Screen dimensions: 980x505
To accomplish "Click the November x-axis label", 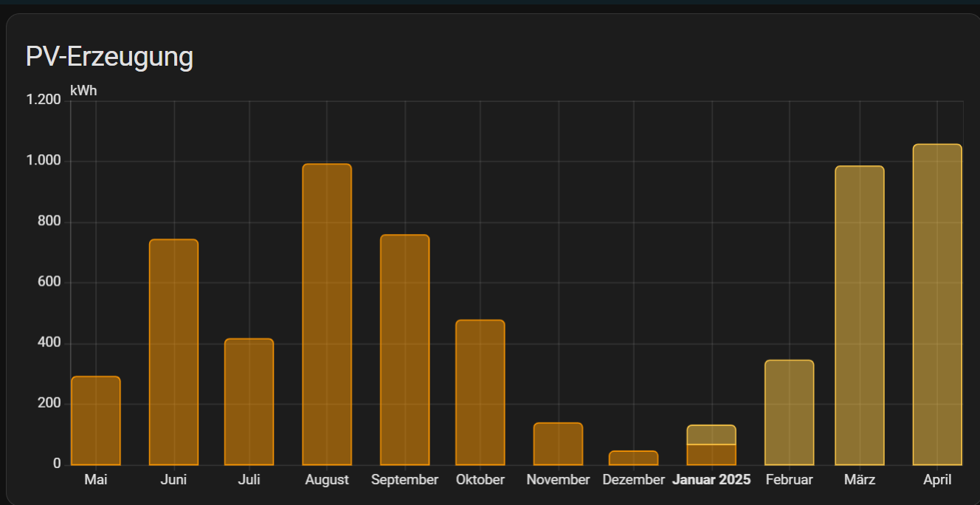I will (558, 480).
